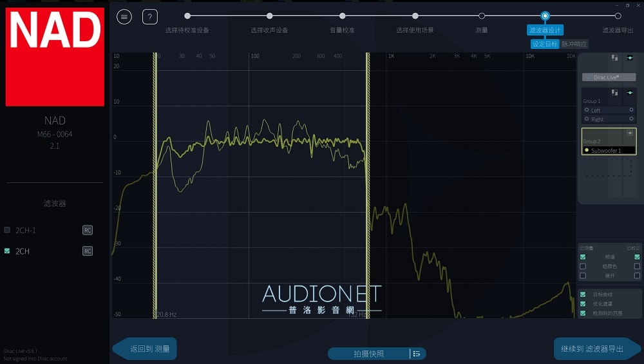Click the Group 1 label

coord(591,101)
